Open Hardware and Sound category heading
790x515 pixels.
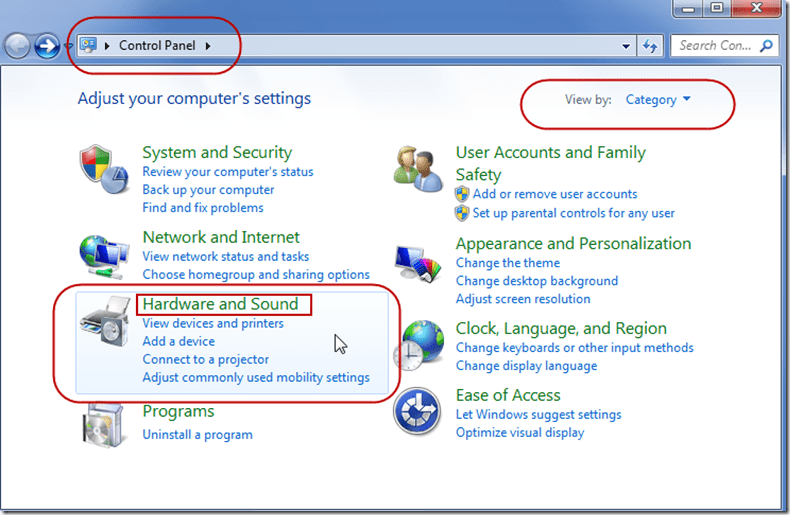221,304
